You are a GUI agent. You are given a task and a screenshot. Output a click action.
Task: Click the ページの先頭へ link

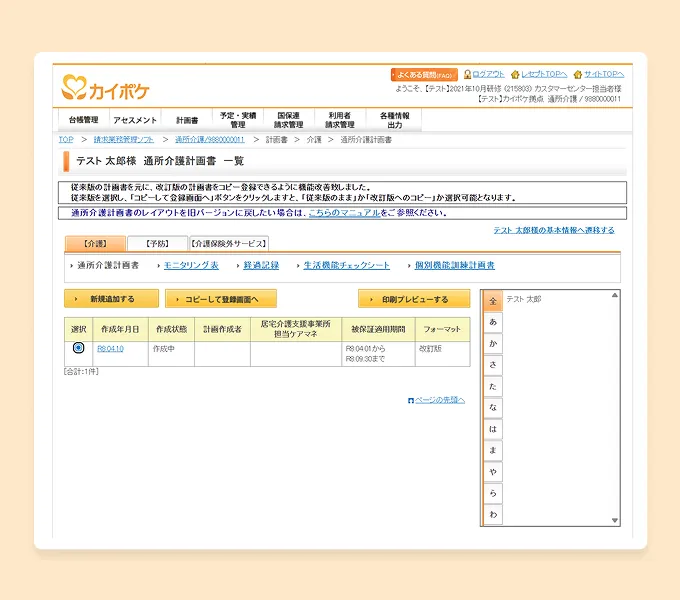tap(440, 400)
